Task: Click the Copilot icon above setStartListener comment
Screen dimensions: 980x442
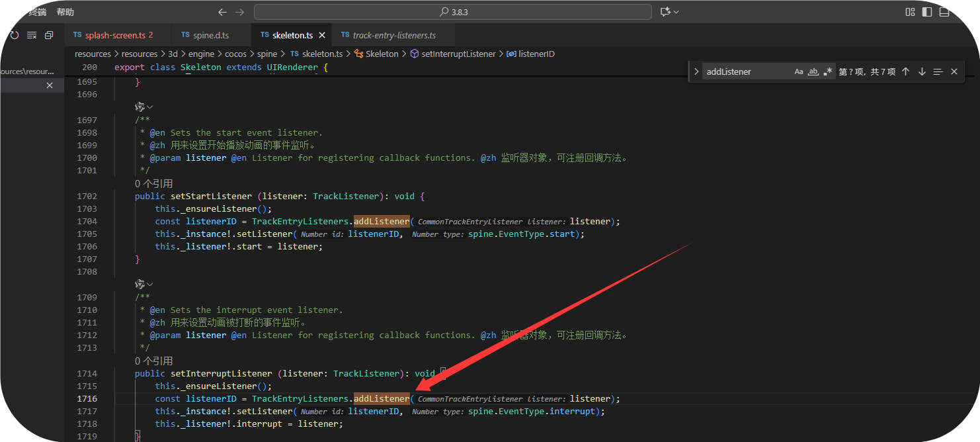Action: coord(140,107)
